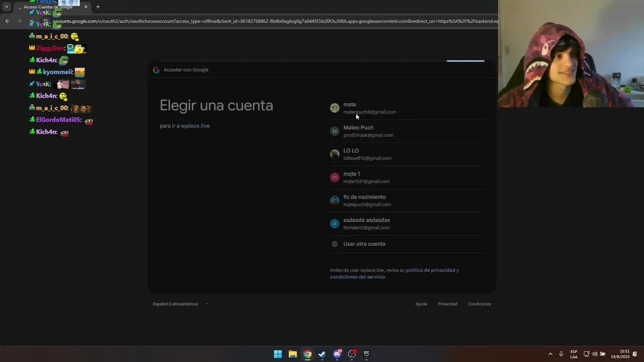
Task: Click the Condiciones footer link
Action: coord(479,304)
